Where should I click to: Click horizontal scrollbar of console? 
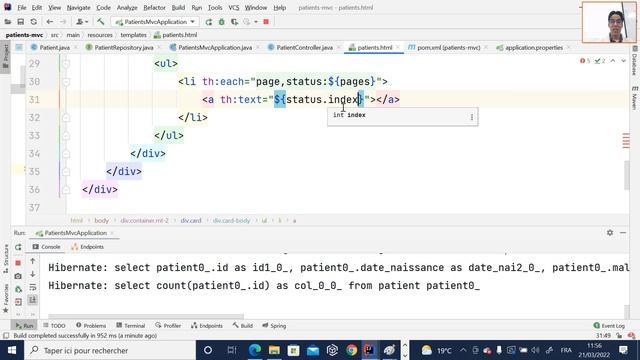[146, 316]
